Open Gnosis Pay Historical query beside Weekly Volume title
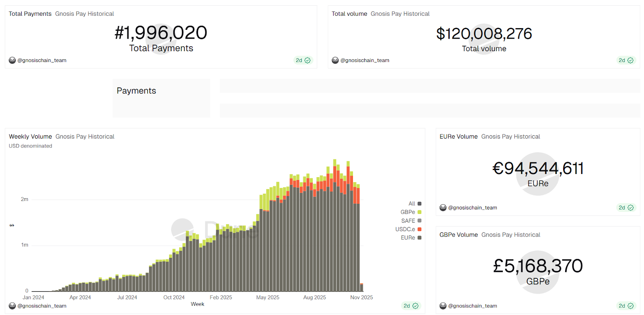The width and height of the screenshot is (644, 315). coord(85,137)
